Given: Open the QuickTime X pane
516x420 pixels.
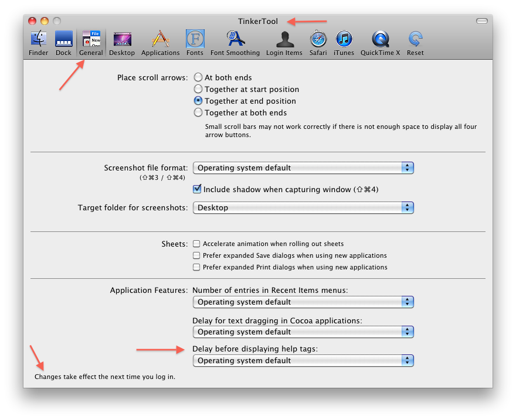Looking at the screenshot, I should 380,43.
